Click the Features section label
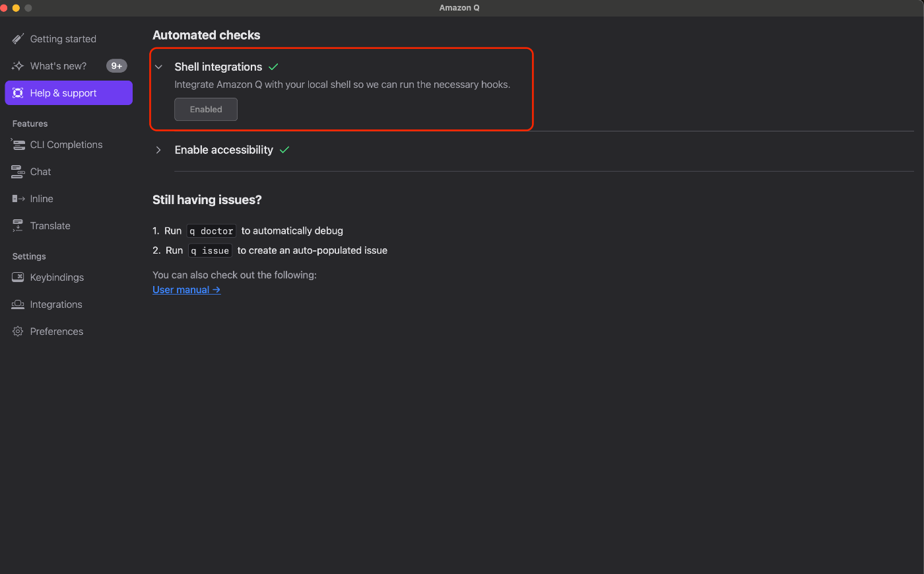The width and height of the screenshot is (924, 574). [30, 124]
